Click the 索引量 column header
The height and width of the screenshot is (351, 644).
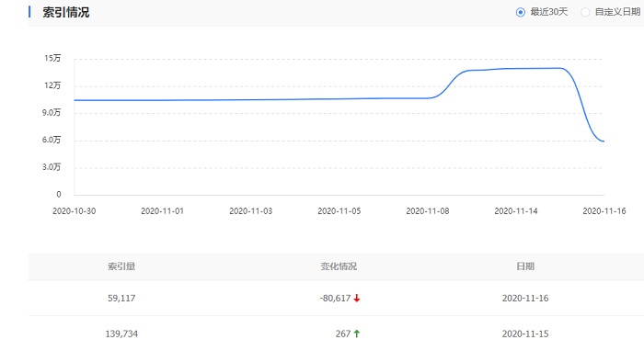[x=121, y=266]
